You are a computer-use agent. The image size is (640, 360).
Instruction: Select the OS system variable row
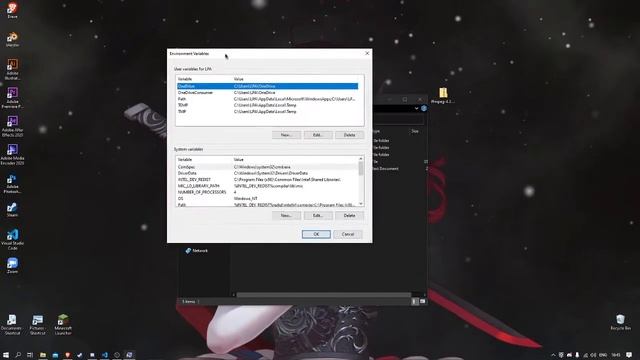tap(267, 198)
